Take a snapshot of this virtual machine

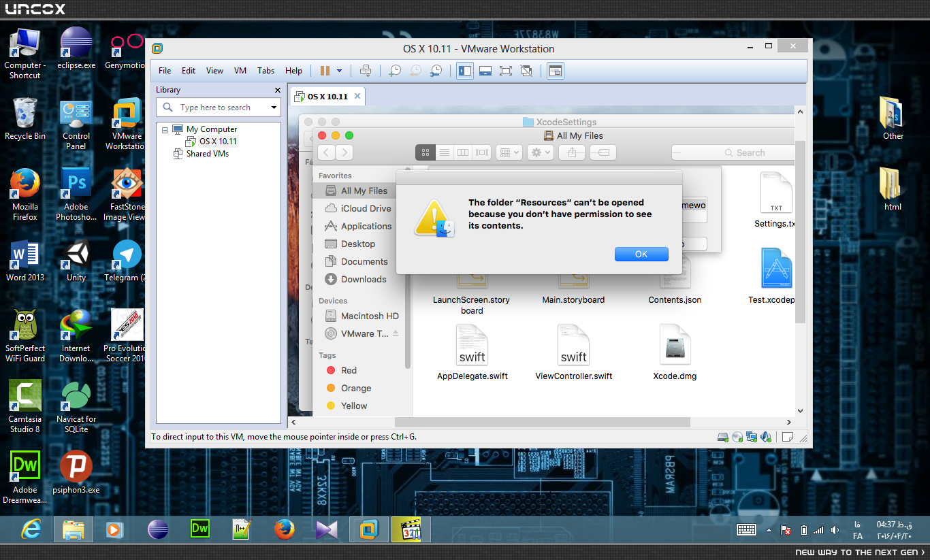point(395,71)
